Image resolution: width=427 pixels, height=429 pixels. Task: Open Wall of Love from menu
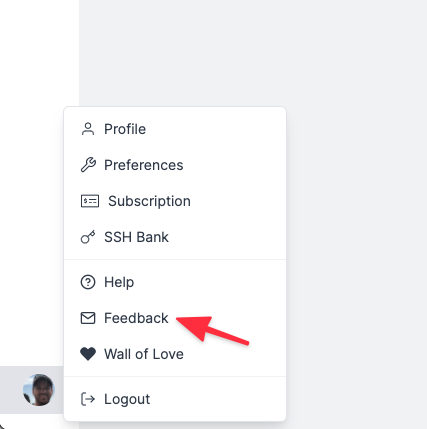click(x=175, y=354)
